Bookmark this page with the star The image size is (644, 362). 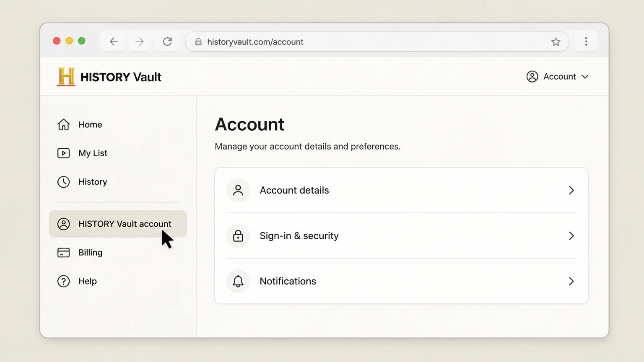[556, 41]
